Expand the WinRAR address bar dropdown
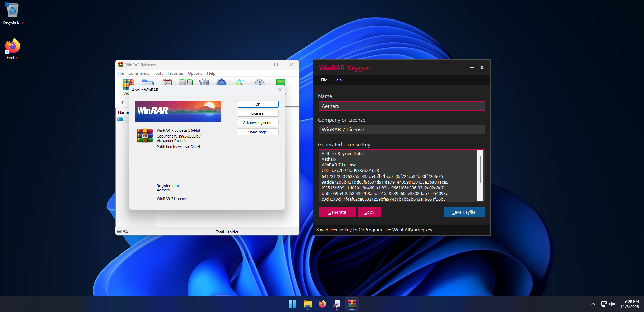Viewport: 644px width, 312px height. pos(296,103)
